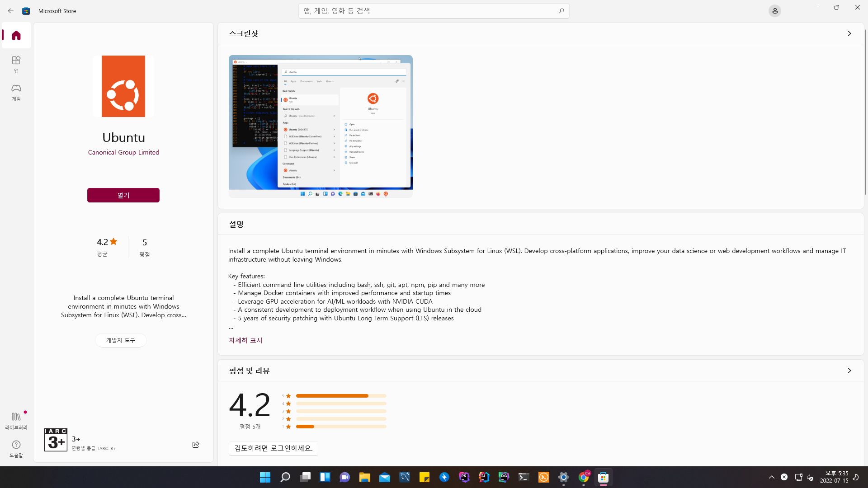Click '자세히 표시' to show more description

click(245, 340)
